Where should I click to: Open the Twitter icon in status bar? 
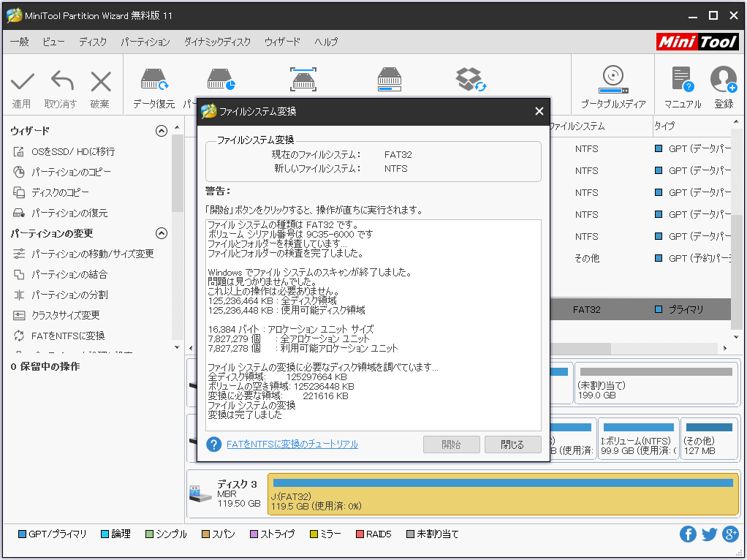709,534
